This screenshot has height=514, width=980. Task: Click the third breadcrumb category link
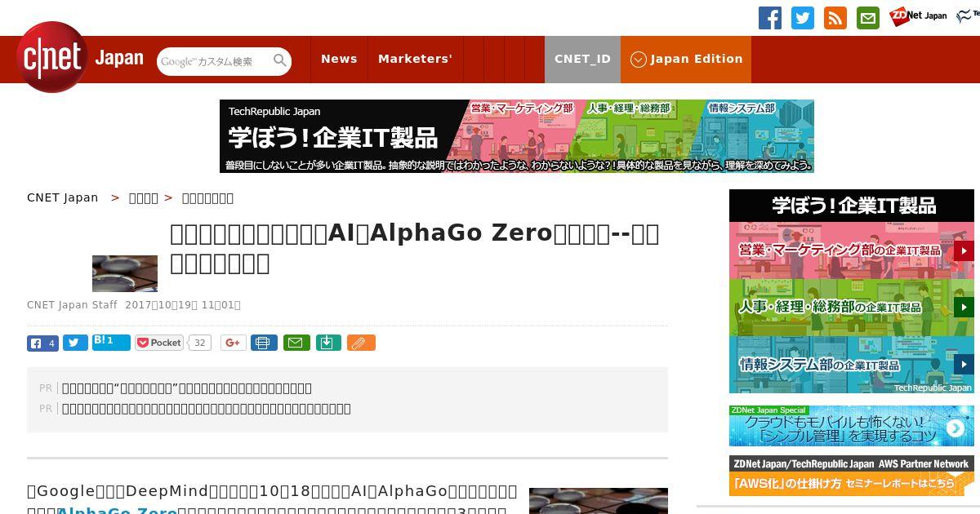point(207,197)
